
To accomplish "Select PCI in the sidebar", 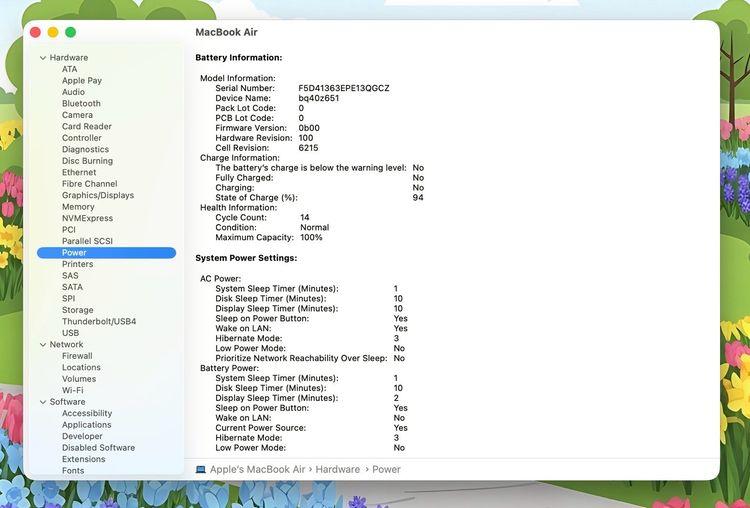I will coord(69,230).
